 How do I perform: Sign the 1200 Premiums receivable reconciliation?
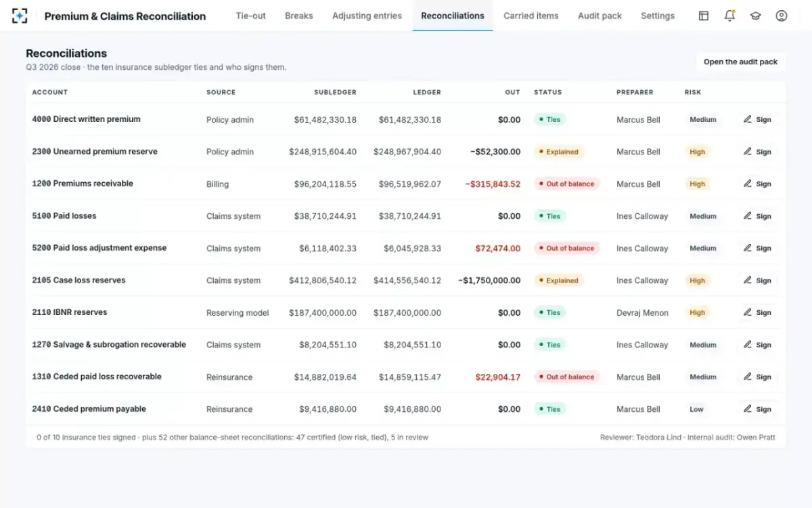click(x=757, y=184)
